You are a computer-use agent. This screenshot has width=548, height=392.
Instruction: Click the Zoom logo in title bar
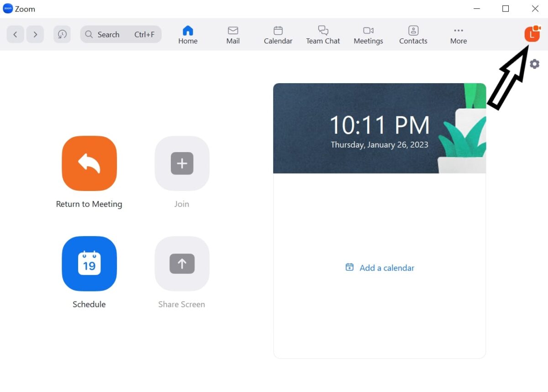pyautogui.click(x=8, y=9)
